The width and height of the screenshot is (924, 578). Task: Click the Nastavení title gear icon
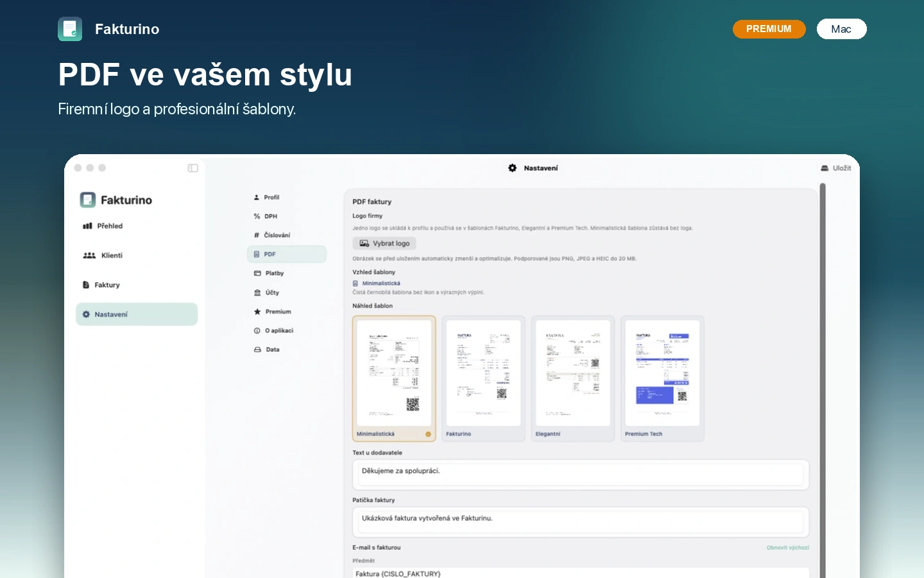[512, 168]
